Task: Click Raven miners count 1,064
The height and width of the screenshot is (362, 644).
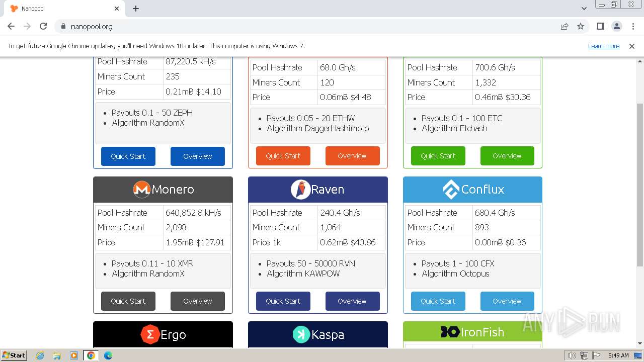Action: click(x=331, y=227)
